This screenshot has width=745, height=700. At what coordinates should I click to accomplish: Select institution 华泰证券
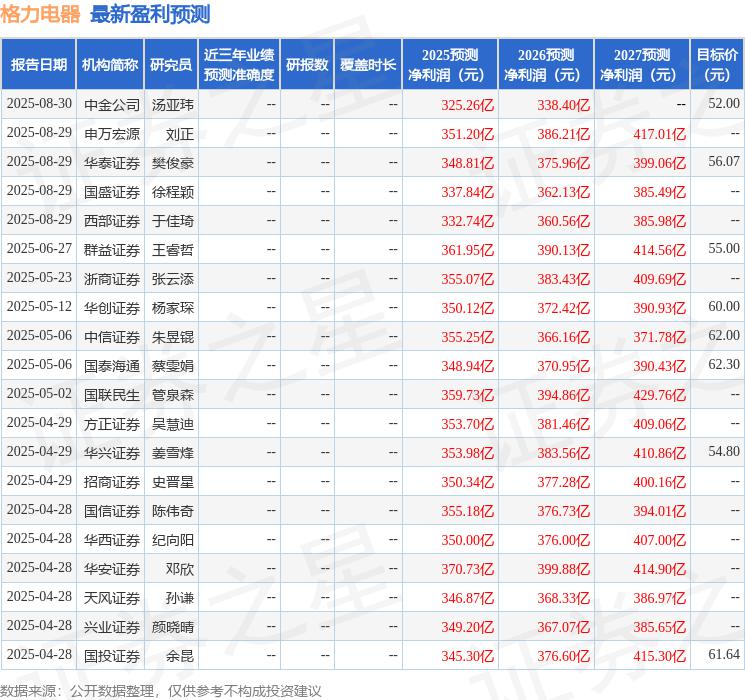point(112,163)
